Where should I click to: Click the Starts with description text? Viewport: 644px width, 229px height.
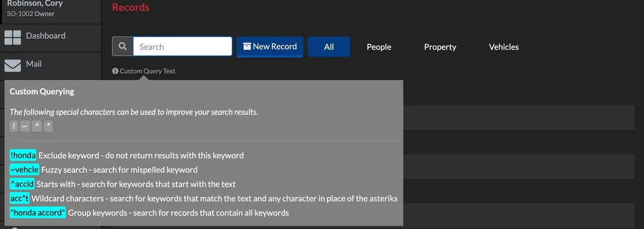click(x=136, y=184)
